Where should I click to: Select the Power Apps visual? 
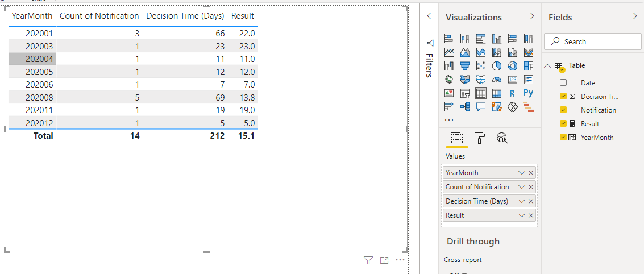(x=512, y=107)
